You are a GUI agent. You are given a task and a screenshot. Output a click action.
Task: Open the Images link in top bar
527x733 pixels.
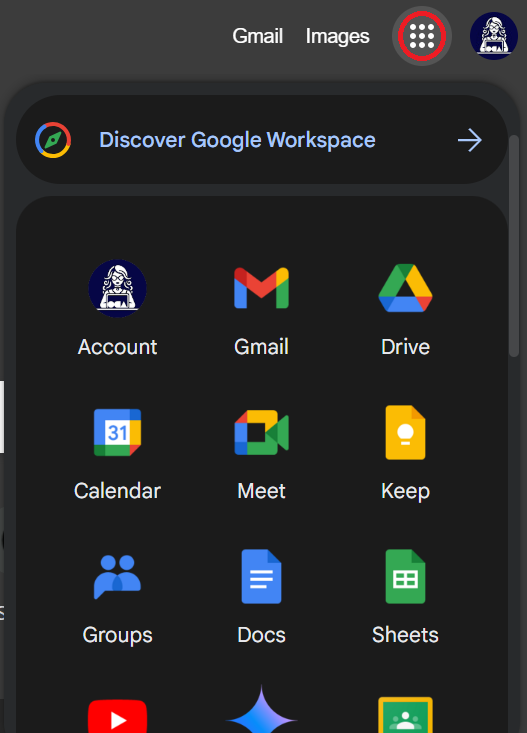coord(337,36)
